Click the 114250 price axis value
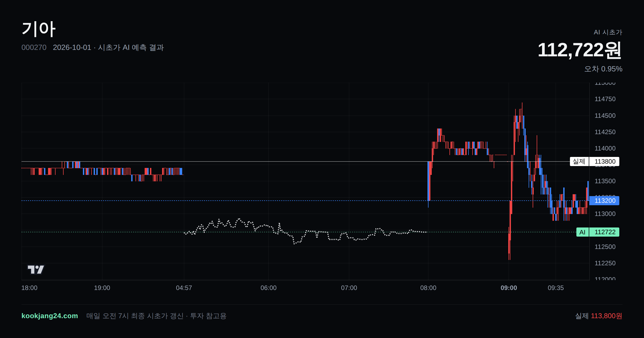 click(605, 132)
